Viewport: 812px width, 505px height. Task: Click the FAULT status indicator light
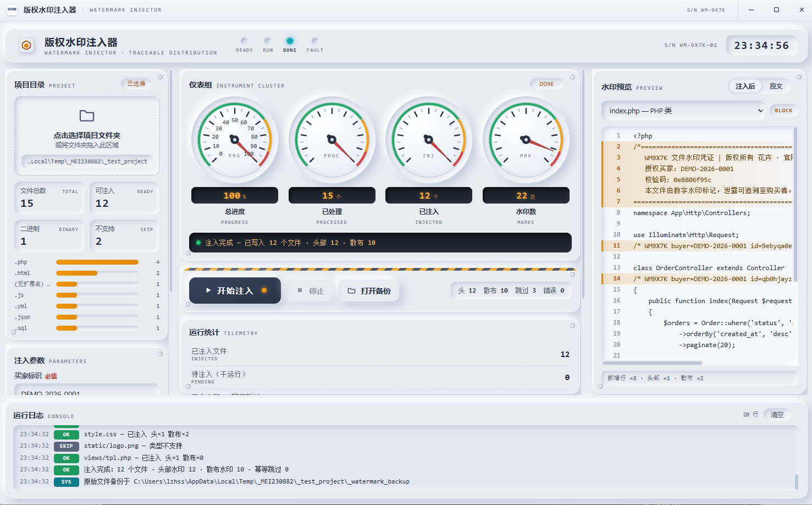(x=315, y=41)
